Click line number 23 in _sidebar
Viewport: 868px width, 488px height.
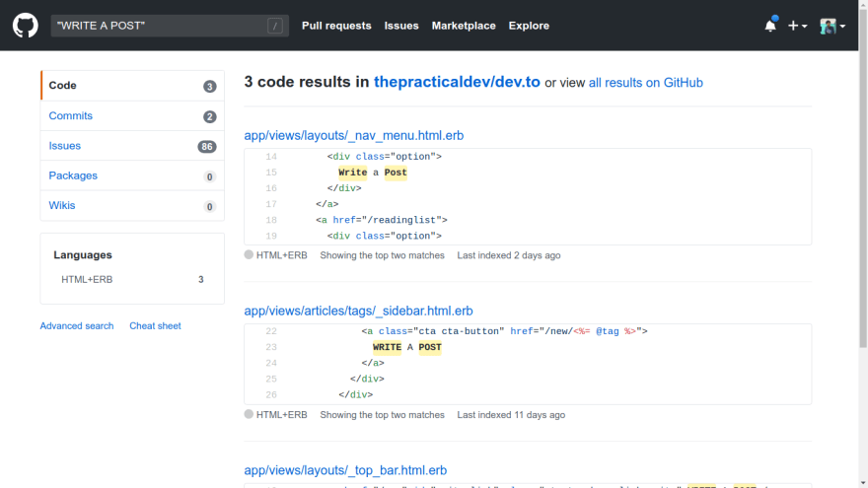pyautogui.click(x=270, y=347)
